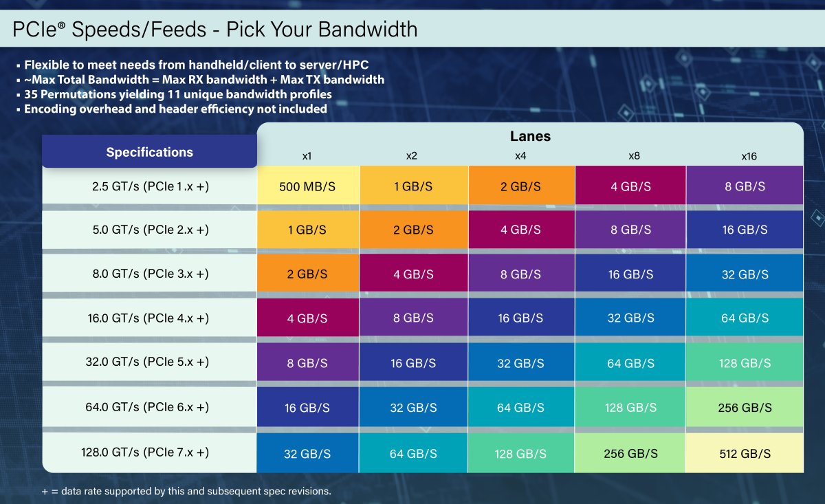Click the 500 MB/S yellow cell
This screenshot has width=825, height=504.
tap(307, 186)
